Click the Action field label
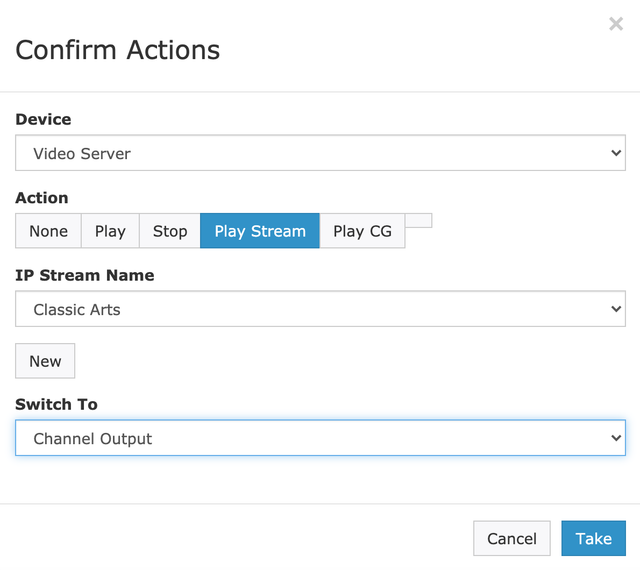This screenshot has height=570, width=640. [42, 198]
